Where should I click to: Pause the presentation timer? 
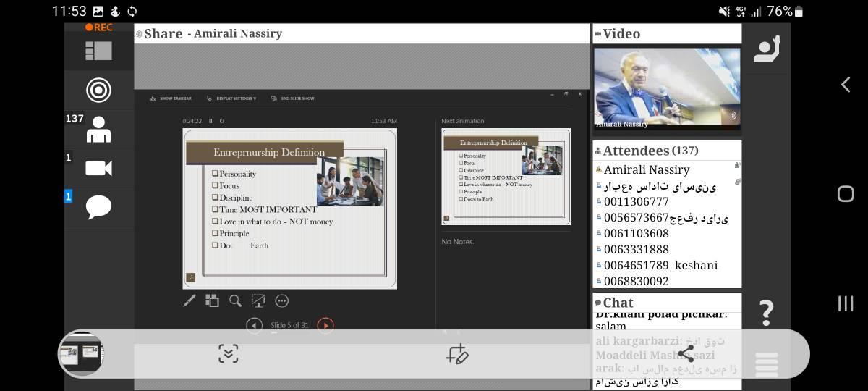pos(210,121)
